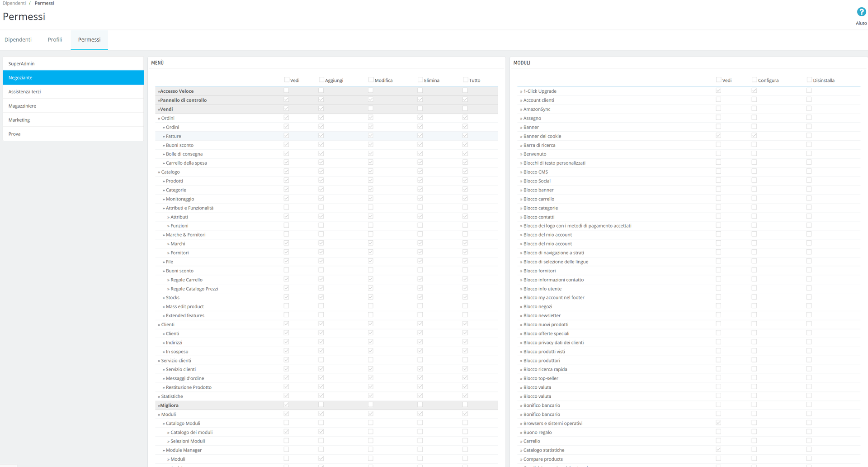Image resolution: width=868 pixels, height=467 pixels.
Task: Uncheck Tutto for the Catalogo row
Action: [465, 172]
